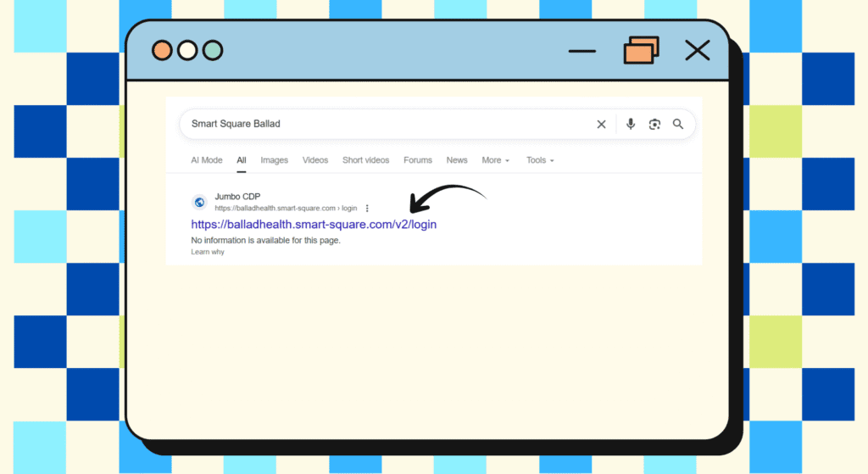Screen dimensions: 868x474
Task: Start voice search with the microphone icon
Action: 631,124
